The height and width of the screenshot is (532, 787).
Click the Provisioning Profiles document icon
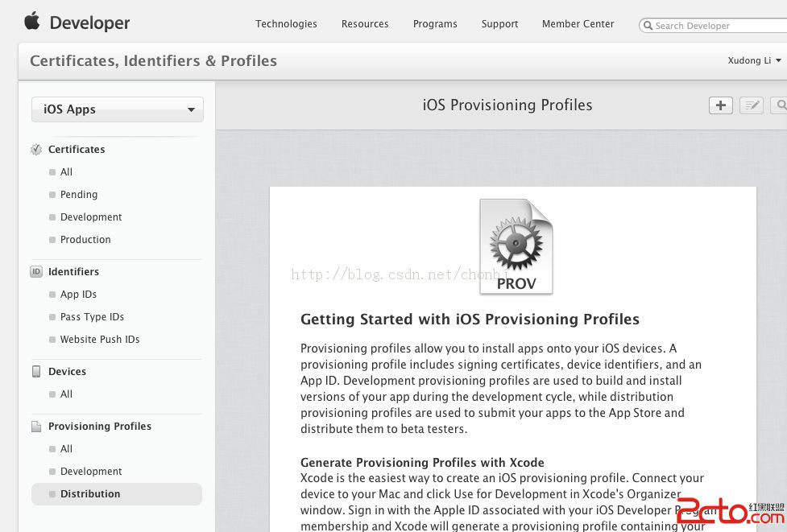coord(36,427)
